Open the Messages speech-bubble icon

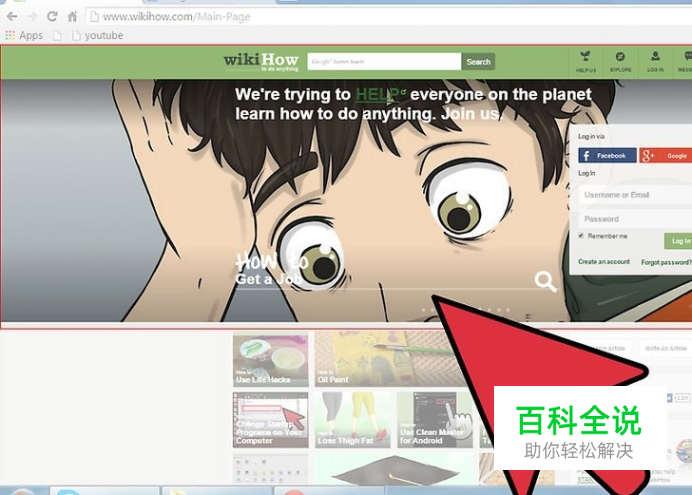pos(685,61)
